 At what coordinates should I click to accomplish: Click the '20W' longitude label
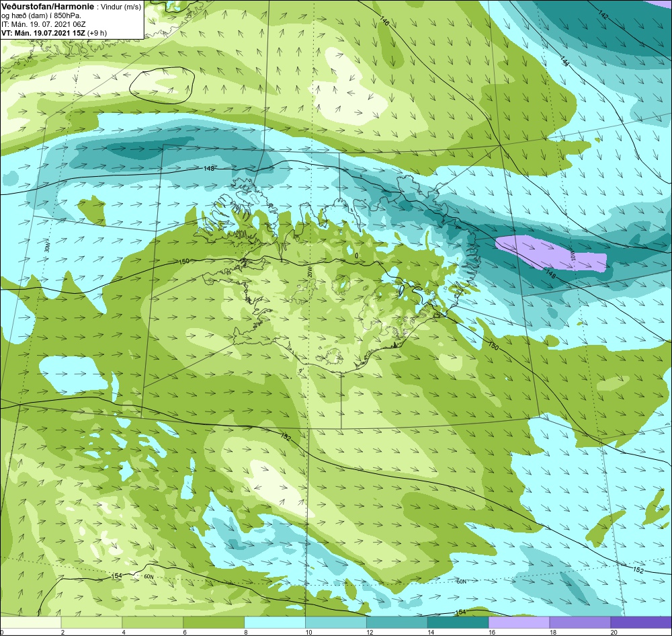(x=309, y=272)
